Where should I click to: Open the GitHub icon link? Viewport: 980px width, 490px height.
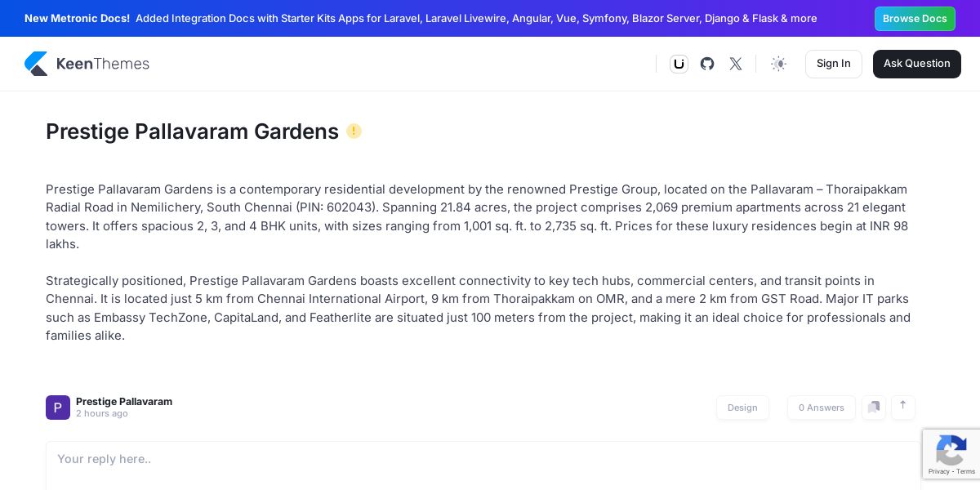707,64
